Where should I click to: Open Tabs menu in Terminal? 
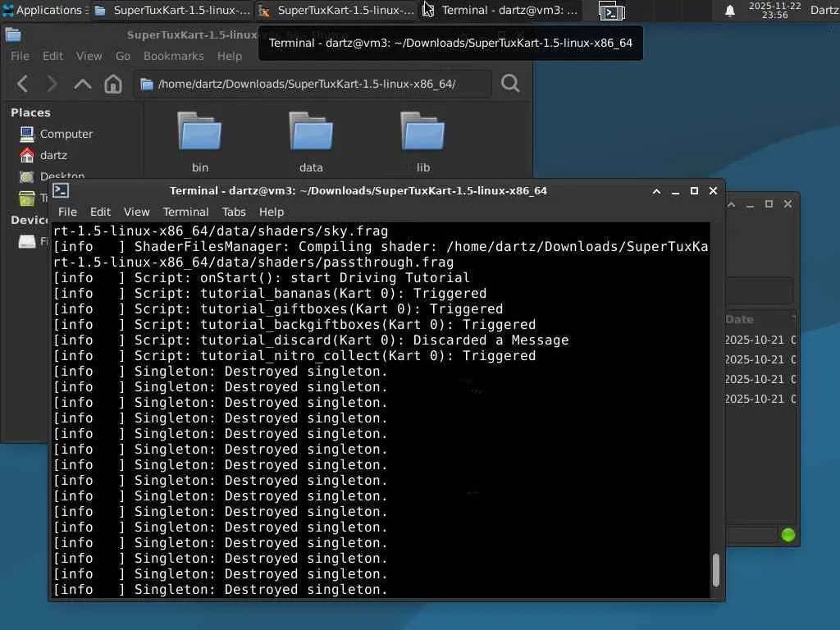[234, 212]
